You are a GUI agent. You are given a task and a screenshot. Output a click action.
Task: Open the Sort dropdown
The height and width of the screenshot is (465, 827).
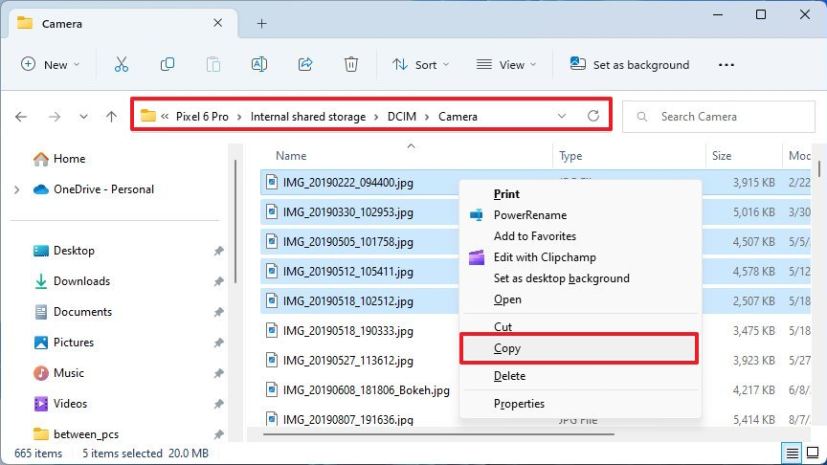(x=421, y=64)
